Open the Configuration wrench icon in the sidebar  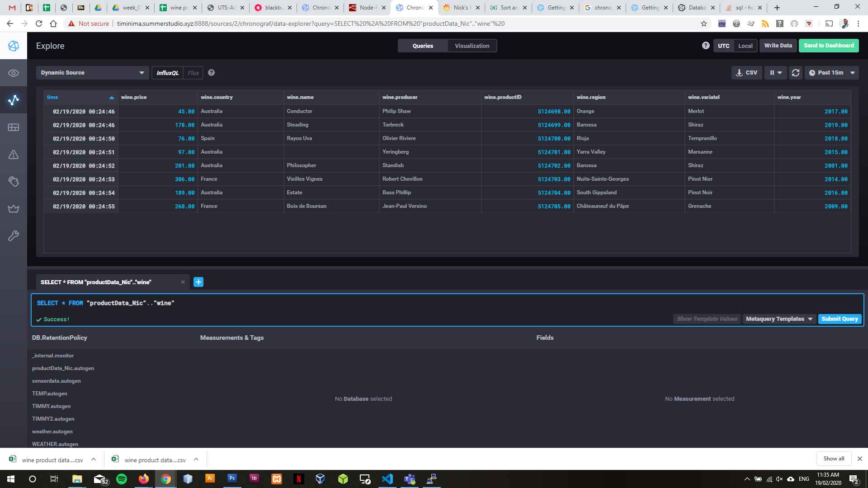tap(14, 236)
